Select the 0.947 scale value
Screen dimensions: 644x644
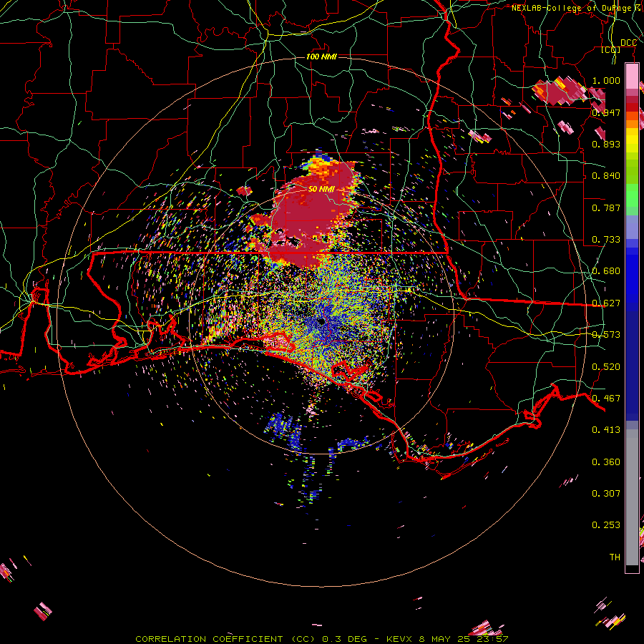pyautogui.click(x=606, y=112)
